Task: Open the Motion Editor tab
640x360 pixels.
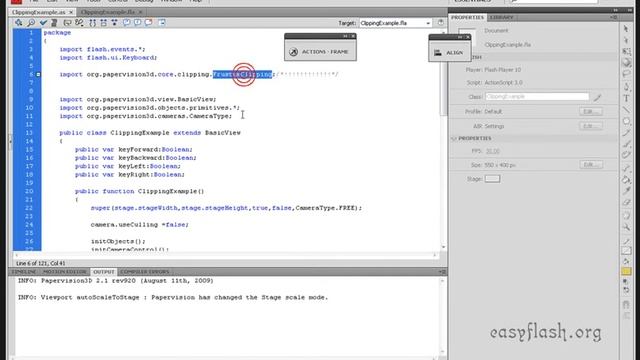Action: pyautogui.click(x=64, y=272)
